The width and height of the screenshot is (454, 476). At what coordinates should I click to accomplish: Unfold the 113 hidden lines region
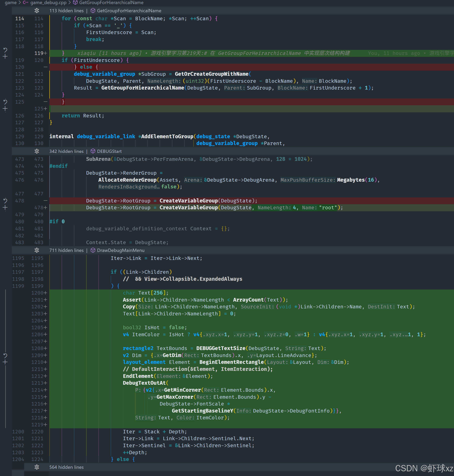tap(37, 11)
